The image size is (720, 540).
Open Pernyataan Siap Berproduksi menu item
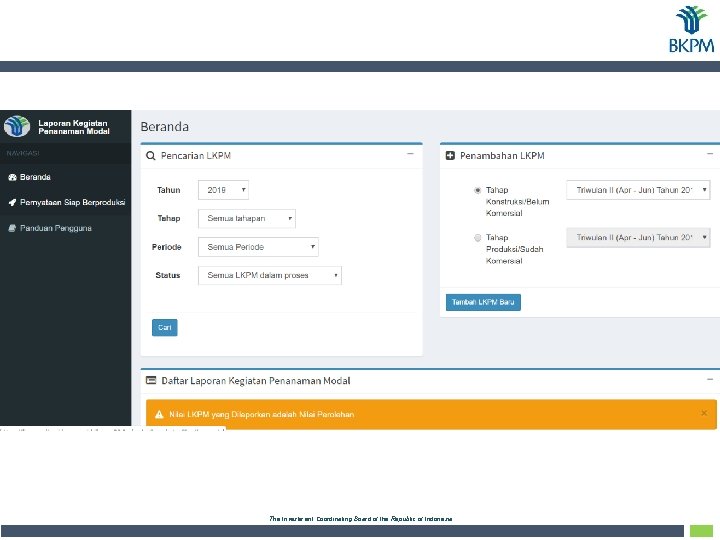tap(65, 202)
